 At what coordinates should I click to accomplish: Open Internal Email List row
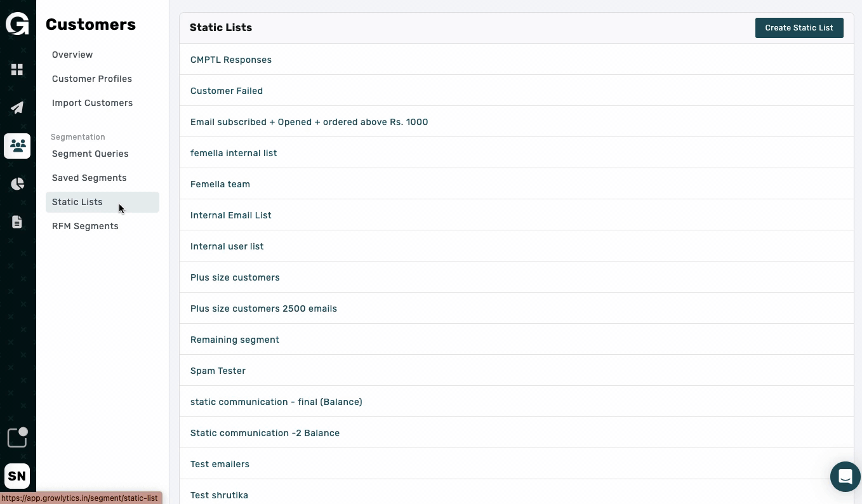click(231, 215)
